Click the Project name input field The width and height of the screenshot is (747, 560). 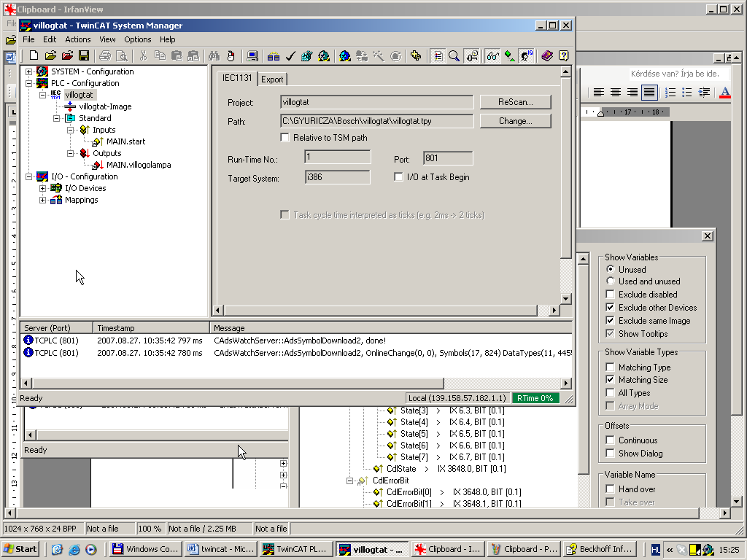tap(377, 102)
